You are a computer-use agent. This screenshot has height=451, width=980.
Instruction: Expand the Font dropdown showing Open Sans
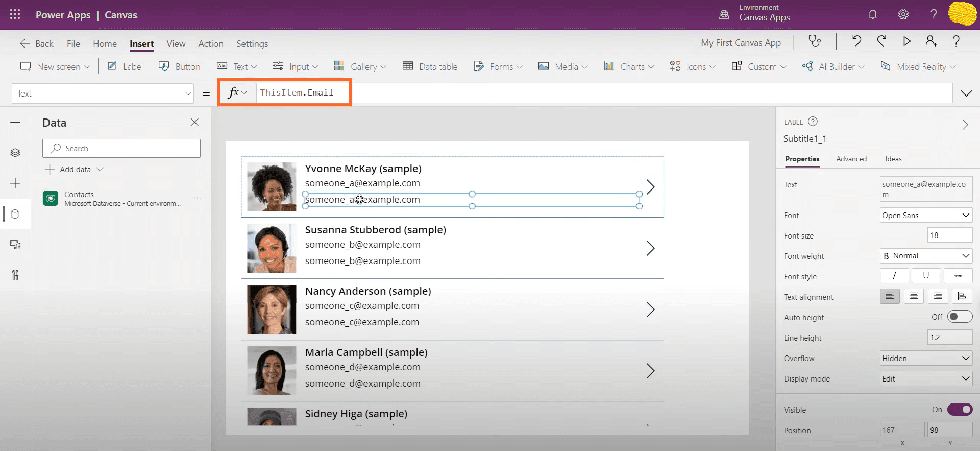pos(926,215)
